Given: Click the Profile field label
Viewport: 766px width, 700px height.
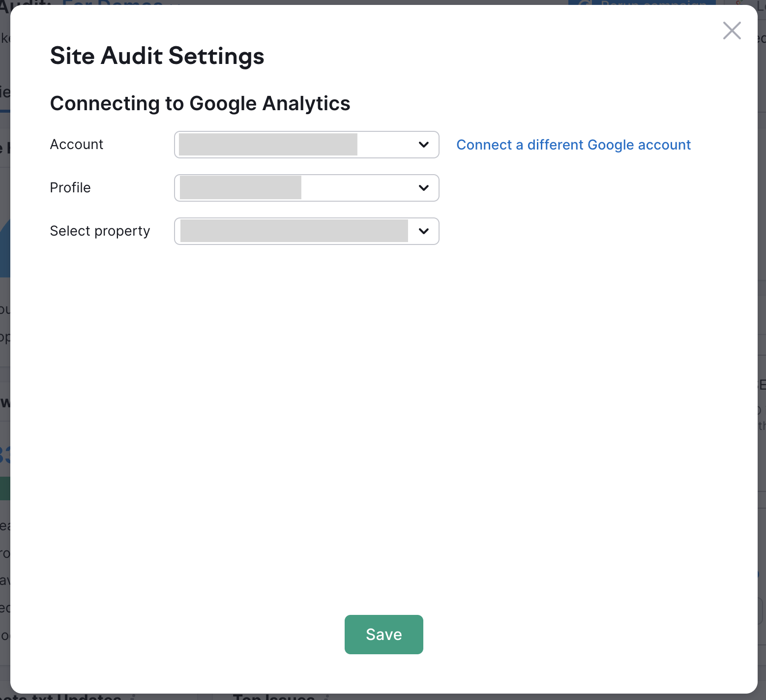Looking at the screenshot, I should 70,188.
